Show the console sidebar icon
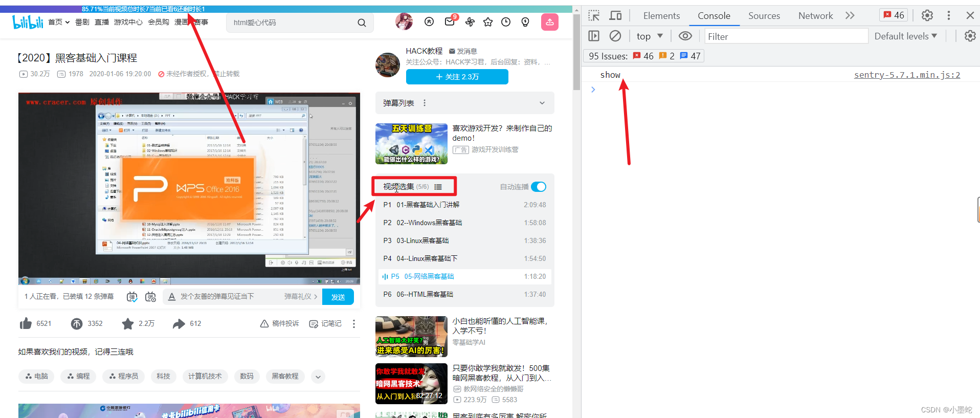Viewport: 980px width, 418px height. pos(594,36)
